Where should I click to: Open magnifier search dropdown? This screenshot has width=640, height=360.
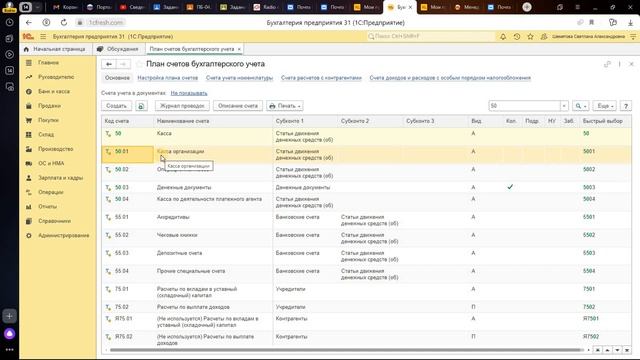pos(580,106)
